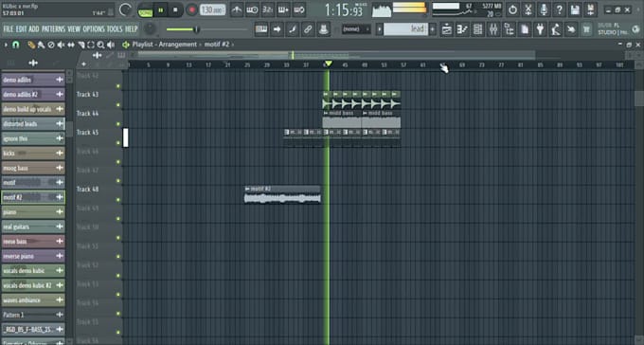Screen dimensions: 644x345
Task: Toggle mute dot for Track 48
Action: (x=118, y=200)
